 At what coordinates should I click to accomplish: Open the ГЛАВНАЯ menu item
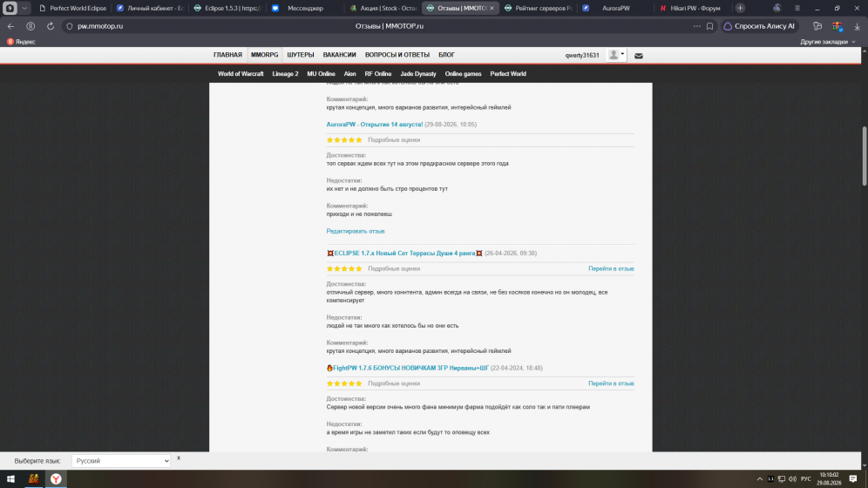point(227,55)
